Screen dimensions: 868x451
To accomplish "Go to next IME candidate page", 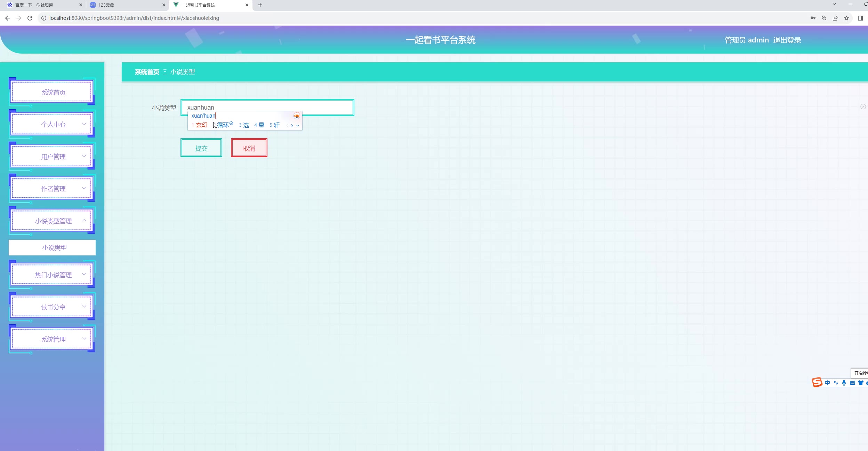I will click(292, 125).
